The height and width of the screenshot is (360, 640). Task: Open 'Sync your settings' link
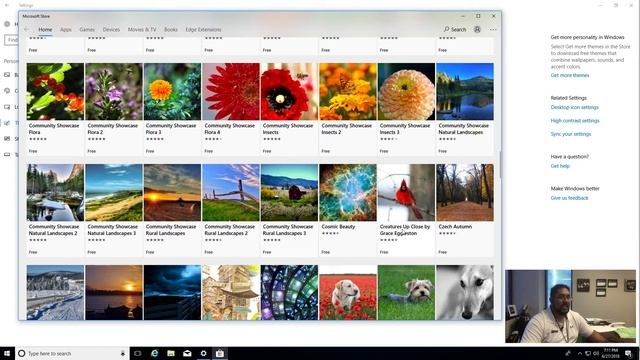pos(571,134)
